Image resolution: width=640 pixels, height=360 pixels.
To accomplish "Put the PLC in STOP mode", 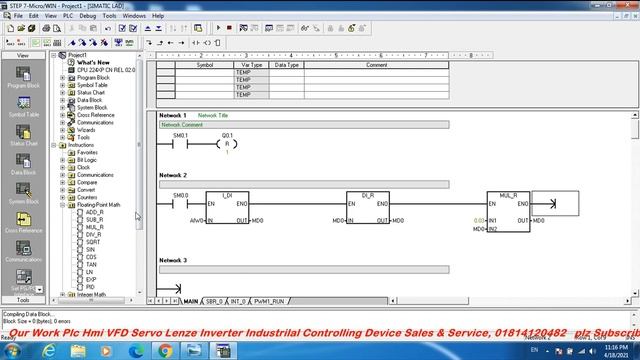I will (x=229, y=28).
